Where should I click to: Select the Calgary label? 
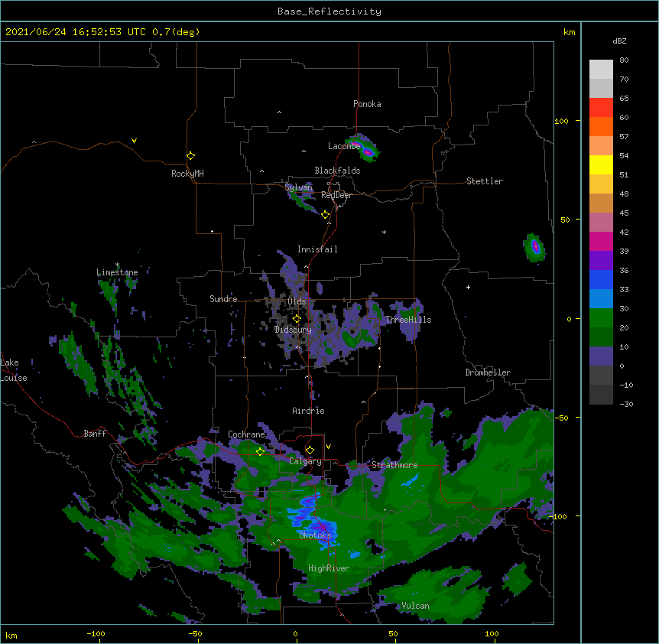pyautogui.click(x=305, y=461)
